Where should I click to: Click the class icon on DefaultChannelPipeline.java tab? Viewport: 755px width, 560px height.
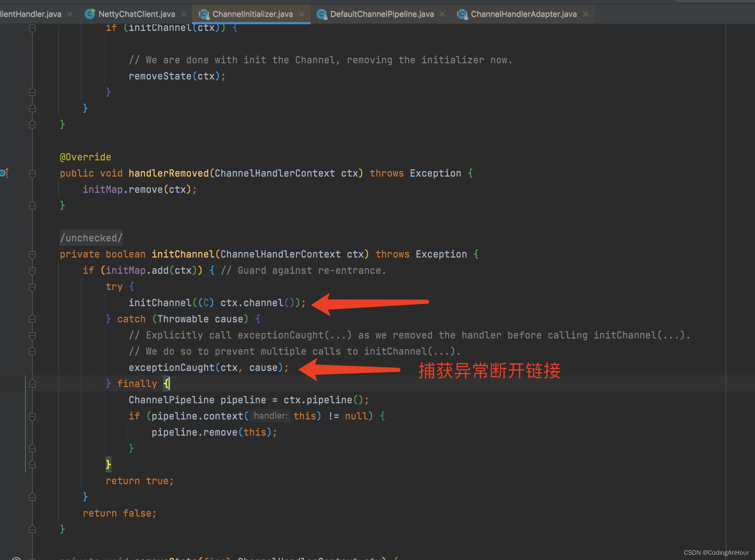point(322,14)
